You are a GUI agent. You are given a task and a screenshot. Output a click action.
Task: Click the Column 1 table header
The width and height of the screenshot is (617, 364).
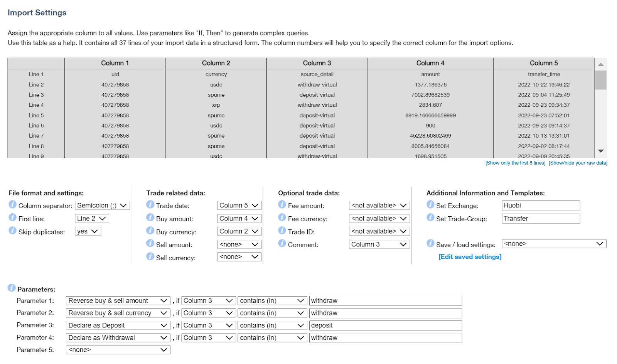[x=115, y=63]
